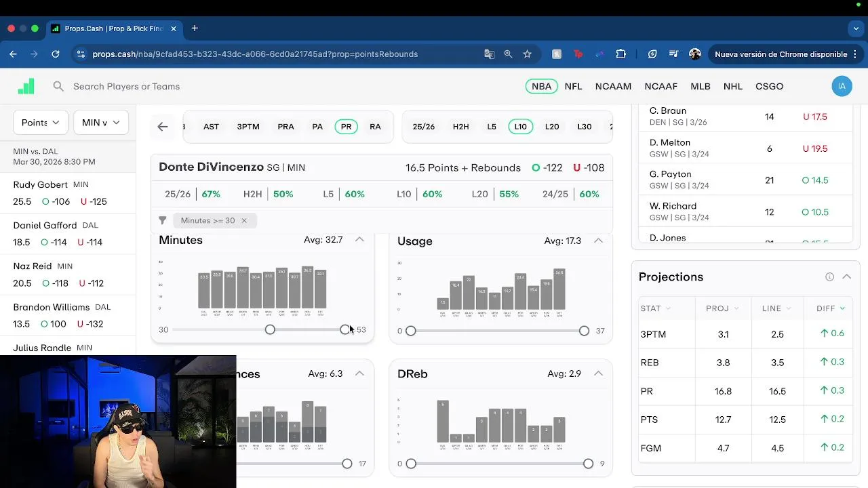Open a new browser tab with the plus button

click(x=195, y=28)
